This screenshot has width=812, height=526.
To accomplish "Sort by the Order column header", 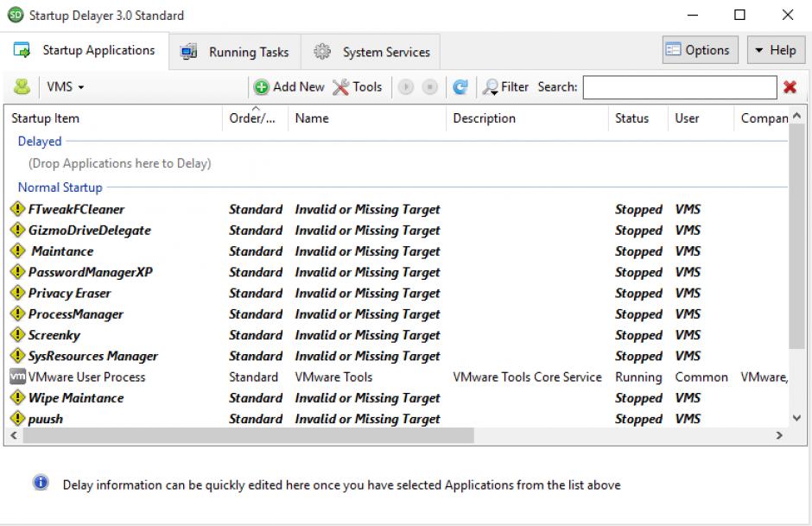I will (256, 118).
